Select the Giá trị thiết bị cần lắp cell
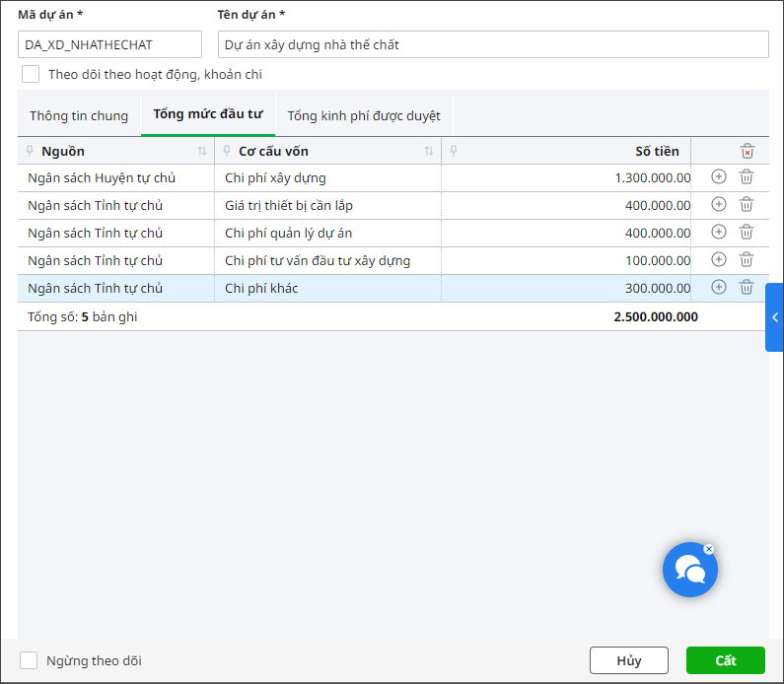Image resolution: width=784 pixels, height=684 pixels. [x=328, y=205]
